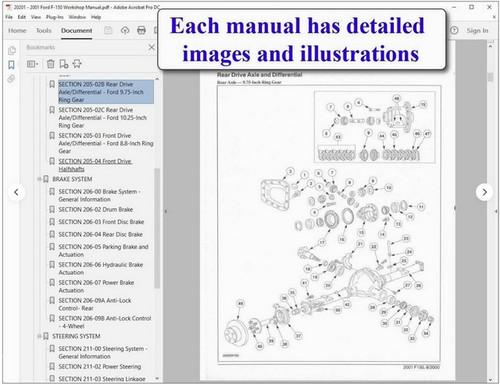The height and width of the screenshot is (385, 500).
Task: Click the Print icon
Action: click(x=141, y=31)
